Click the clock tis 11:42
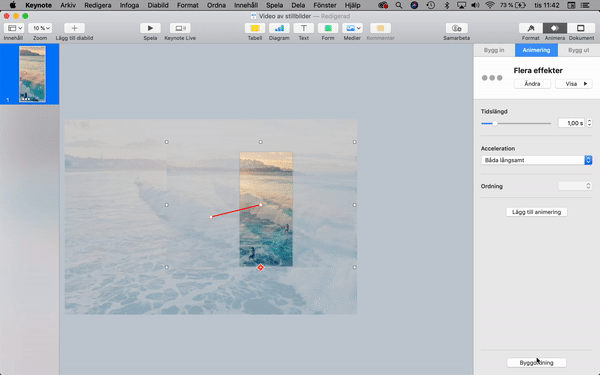600x375 pixels. tap(546, 5)
